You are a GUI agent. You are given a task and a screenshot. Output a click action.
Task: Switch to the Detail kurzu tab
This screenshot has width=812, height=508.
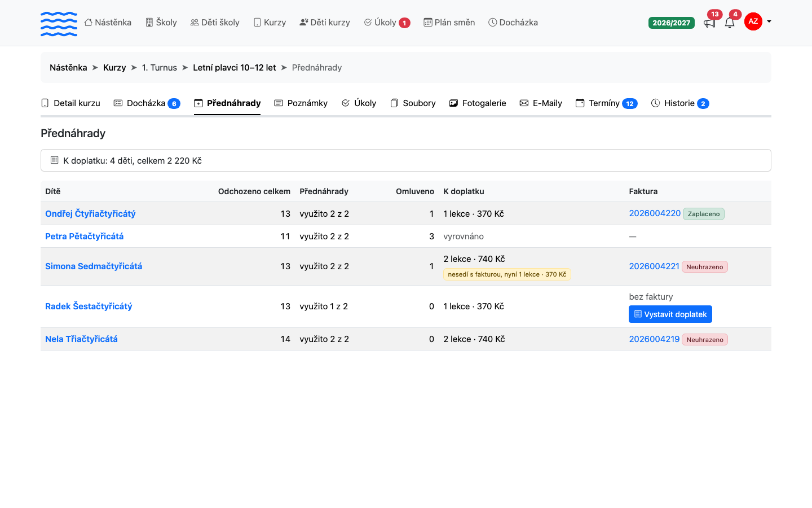71,103
